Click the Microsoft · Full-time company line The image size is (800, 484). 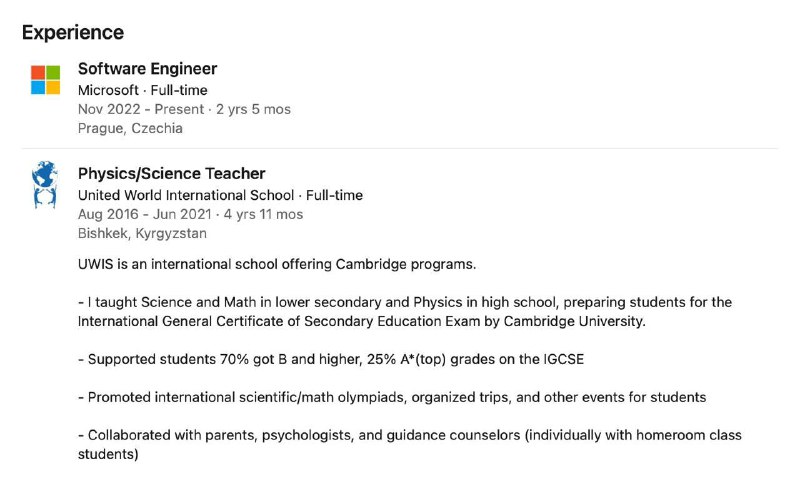click(143, 90)
